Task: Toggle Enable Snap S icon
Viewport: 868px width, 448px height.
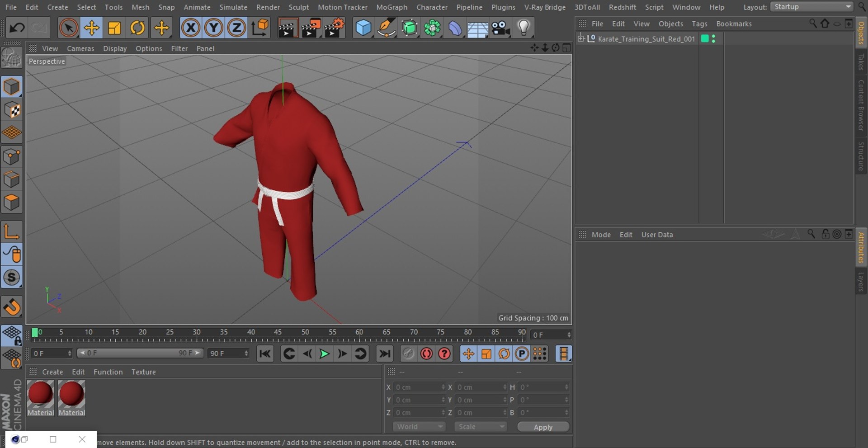Action: tap(12, 278)
